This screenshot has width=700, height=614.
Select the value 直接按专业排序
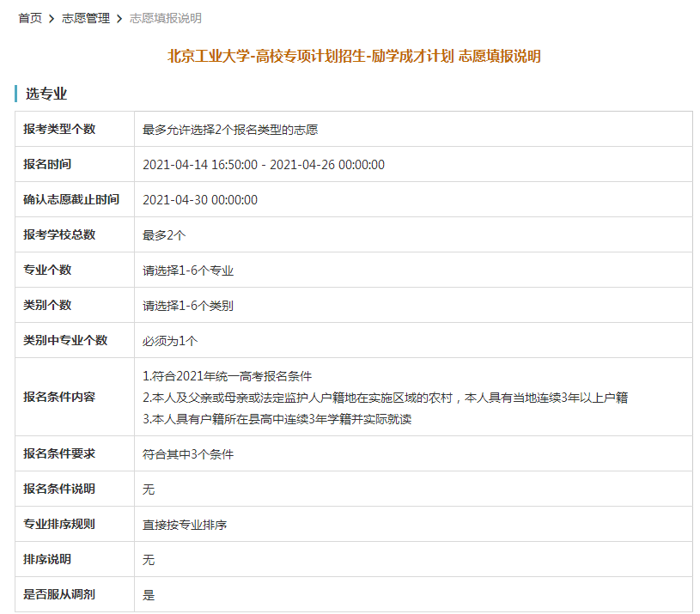185,525
